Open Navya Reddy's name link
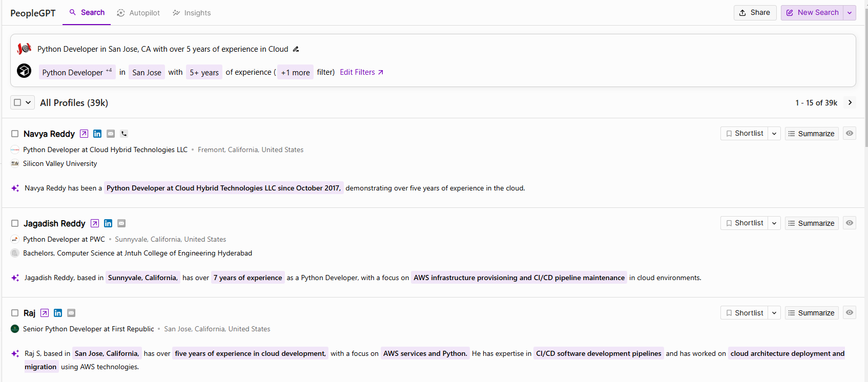 pyautogui.click(x=49, y=134)
